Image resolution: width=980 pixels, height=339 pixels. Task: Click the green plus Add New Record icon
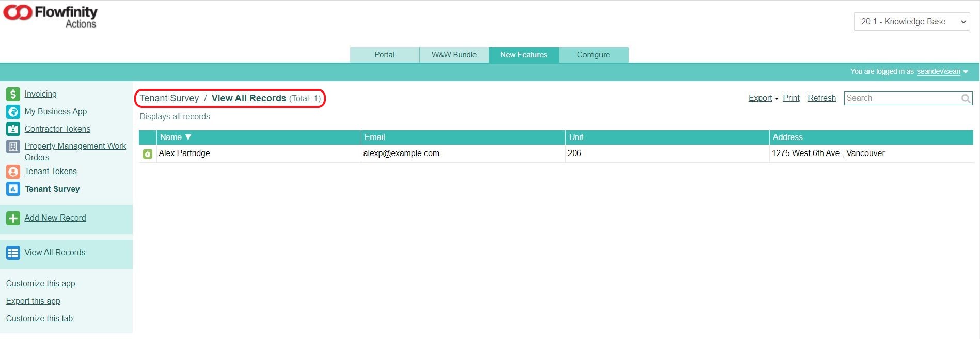pos(13,219)
